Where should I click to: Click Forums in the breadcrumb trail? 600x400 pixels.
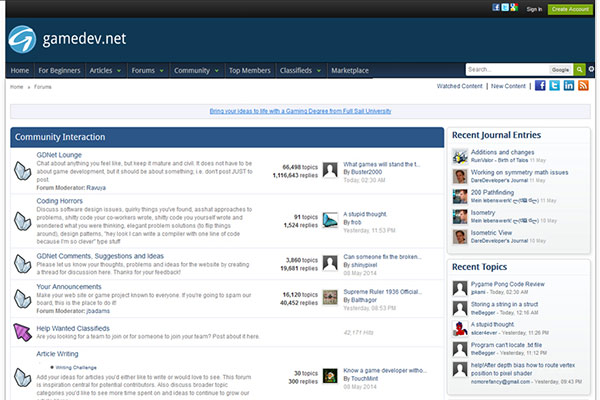(42, 87)
